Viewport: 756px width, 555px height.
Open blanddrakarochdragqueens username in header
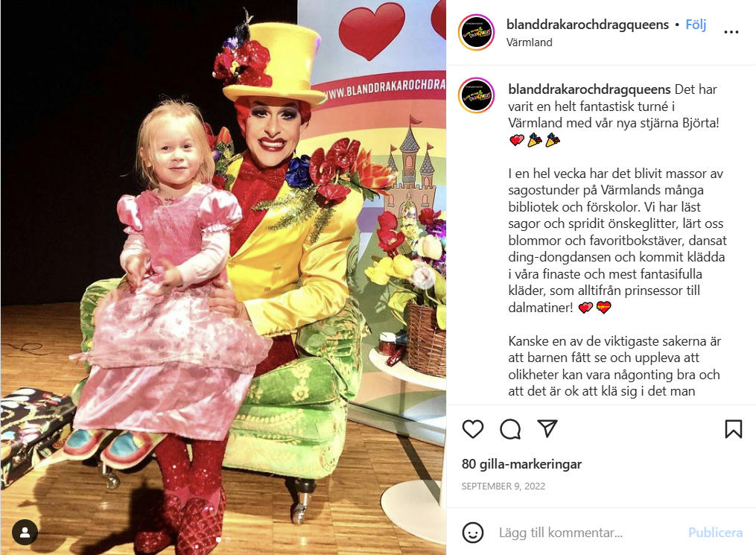coord(587,25)
